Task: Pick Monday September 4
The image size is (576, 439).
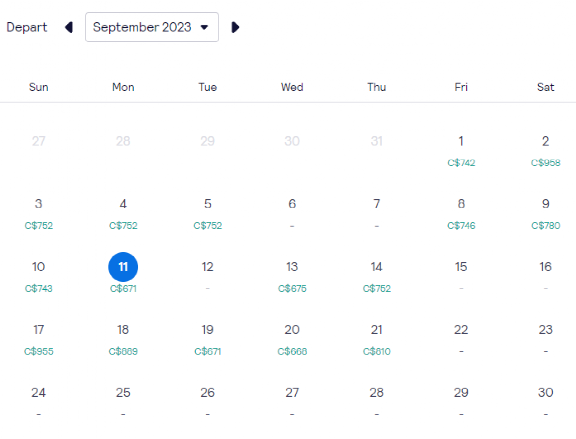Action: [123, 214]
